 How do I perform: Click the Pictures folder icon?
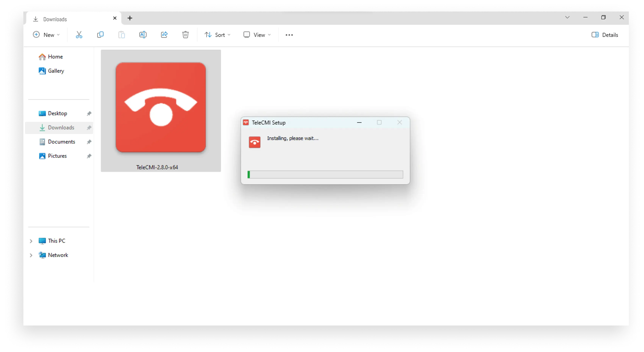[x=42, y=156]
